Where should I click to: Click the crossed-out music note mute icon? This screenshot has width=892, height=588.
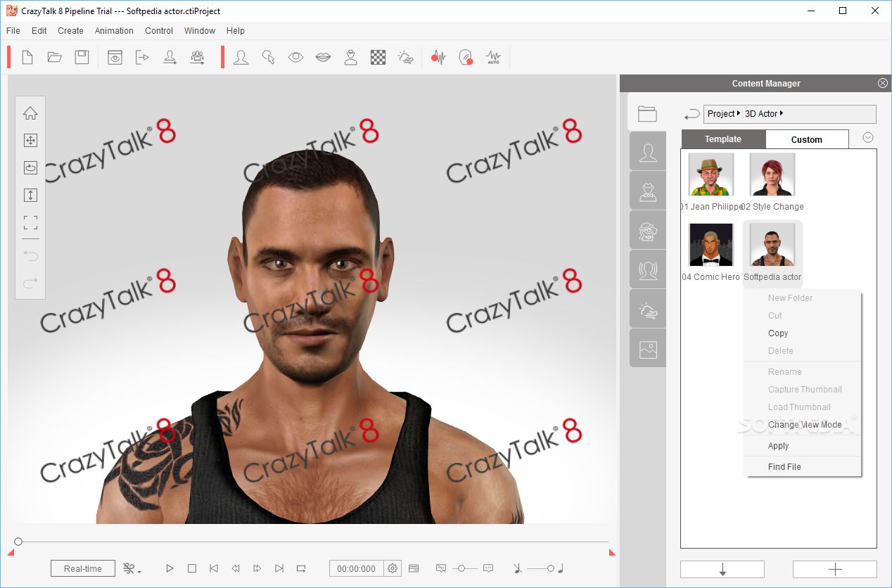pos(518,568)
